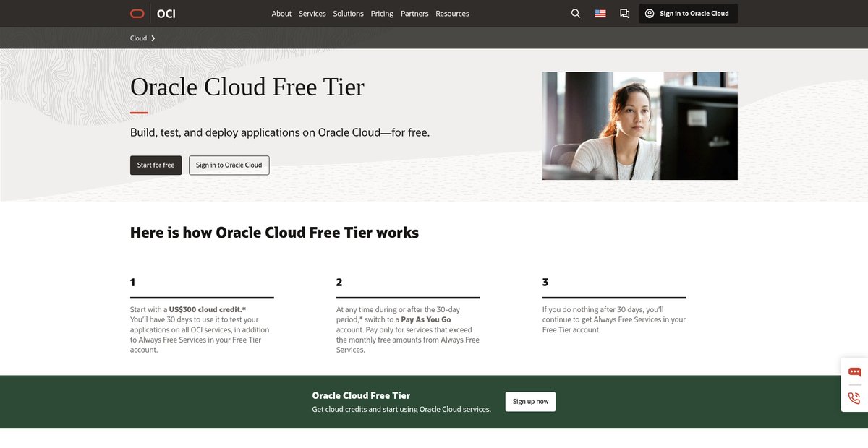Click the step number 3 heading
Image resolution: width=868 pixels, height=448 pixels.
545,283
